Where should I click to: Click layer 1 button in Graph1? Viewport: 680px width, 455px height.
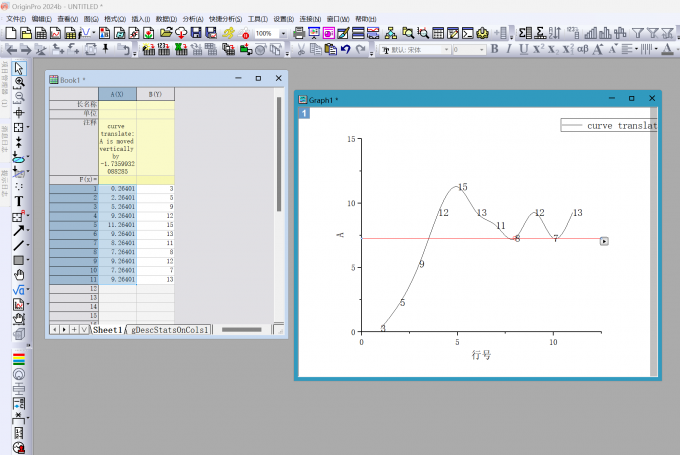pyautogui.click(x=304, y=113)
